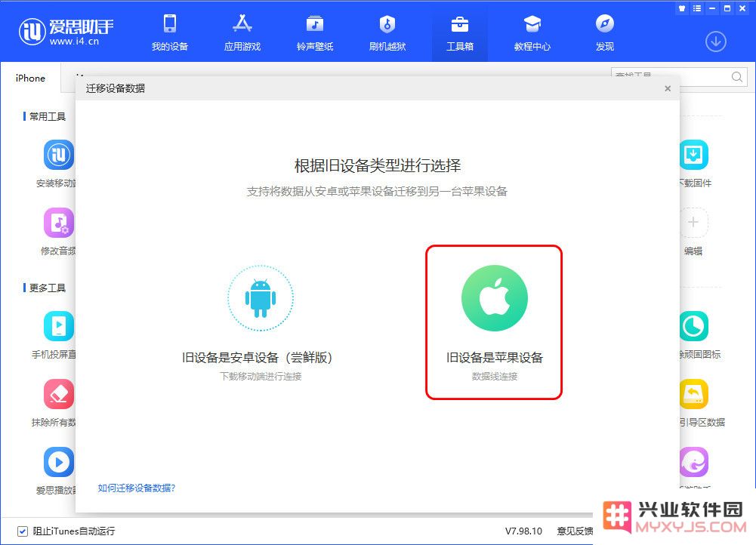The height and width of the screenshot is (545, 756).
Task: Click 意见反馈 feedback link
Action: click(575, 531)
